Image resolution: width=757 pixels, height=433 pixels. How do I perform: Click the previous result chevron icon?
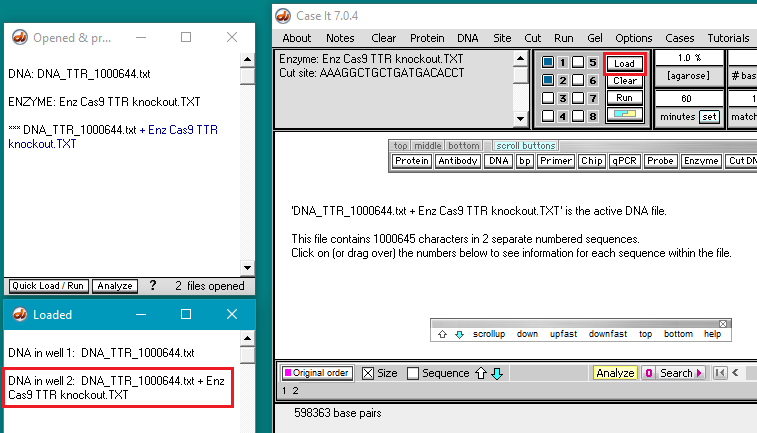[x=735, y=373]
